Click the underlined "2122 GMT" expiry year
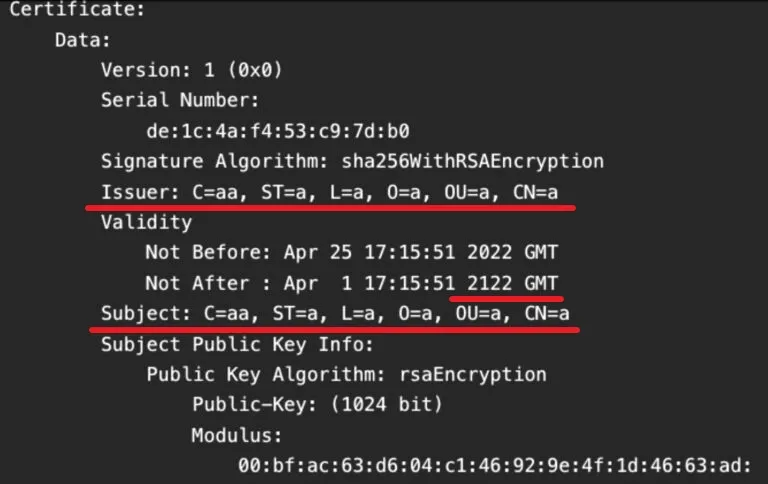The width and height of the screenshot is (768, 484). [x=507, y=282]
